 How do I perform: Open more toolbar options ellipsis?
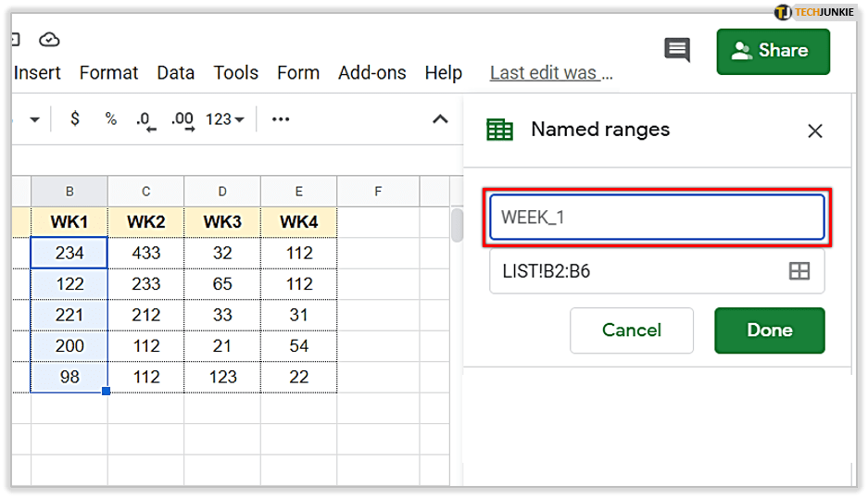click(x=281, y=118)
